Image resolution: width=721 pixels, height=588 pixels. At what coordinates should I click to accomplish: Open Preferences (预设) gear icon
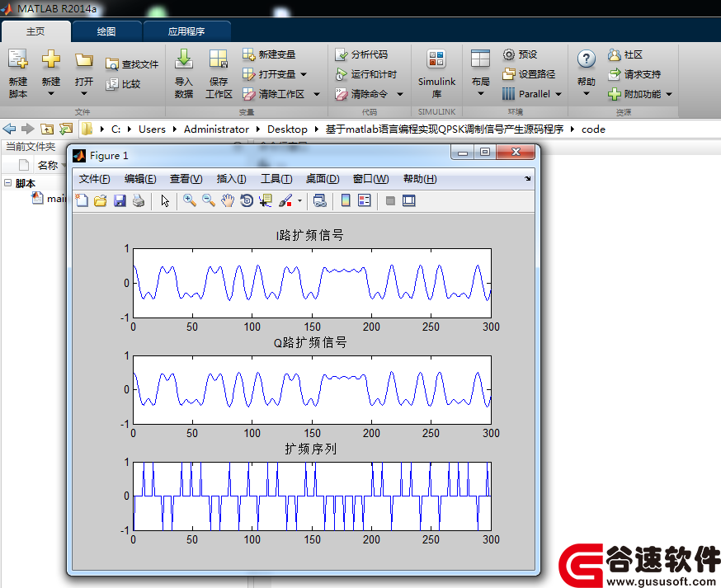point(508,54)
